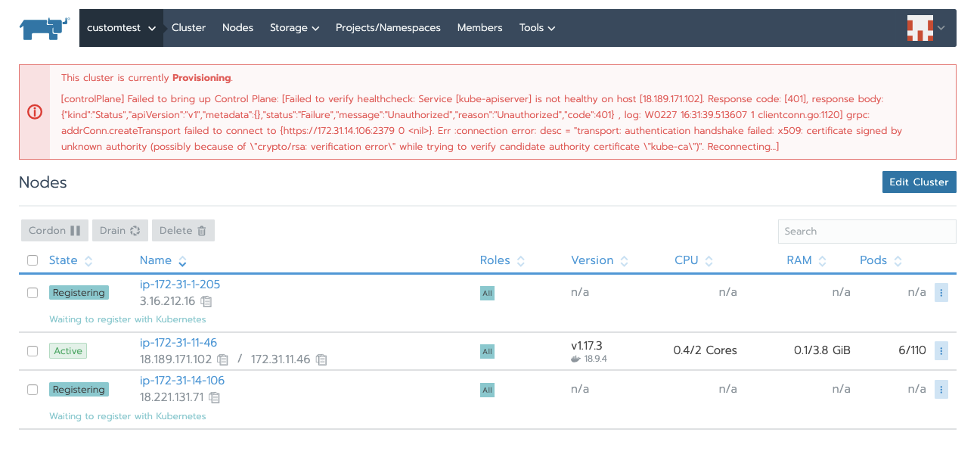Copy IP 18.189.171.102 using clipboard icon
Viewport: 980px width, 451px height.
[x=222, y=359]
